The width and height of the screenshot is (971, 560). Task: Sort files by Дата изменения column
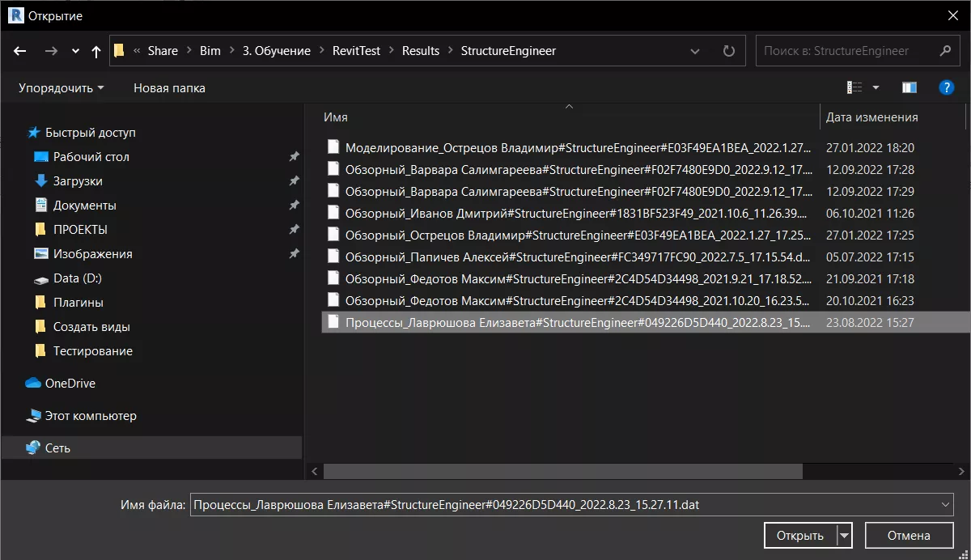[871, 117]
